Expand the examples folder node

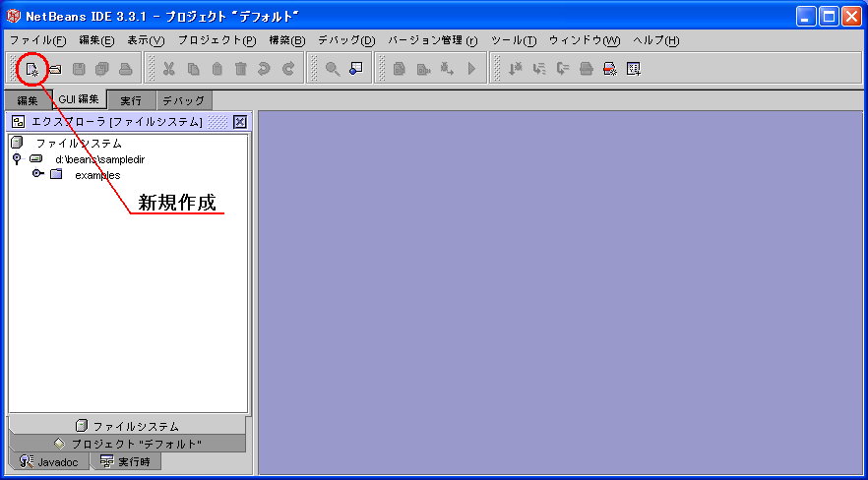[37, 175]
